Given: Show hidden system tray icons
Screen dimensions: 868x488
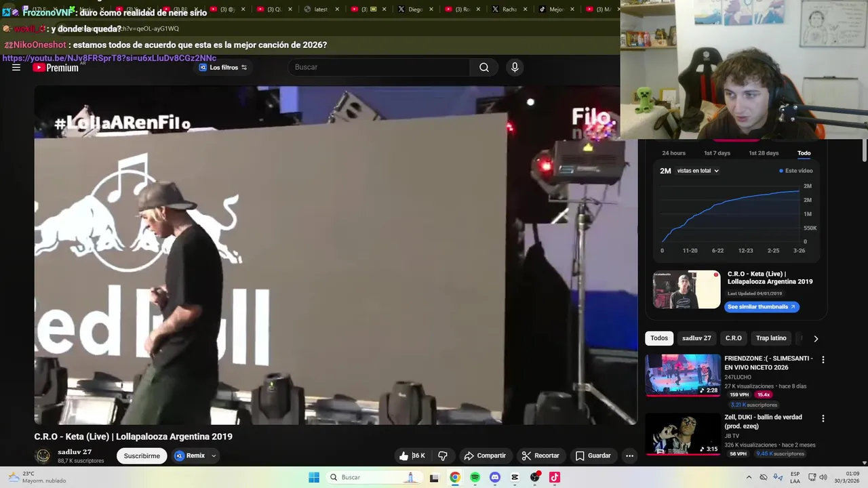Looking at the screenshot, I should tap(749, 477).
